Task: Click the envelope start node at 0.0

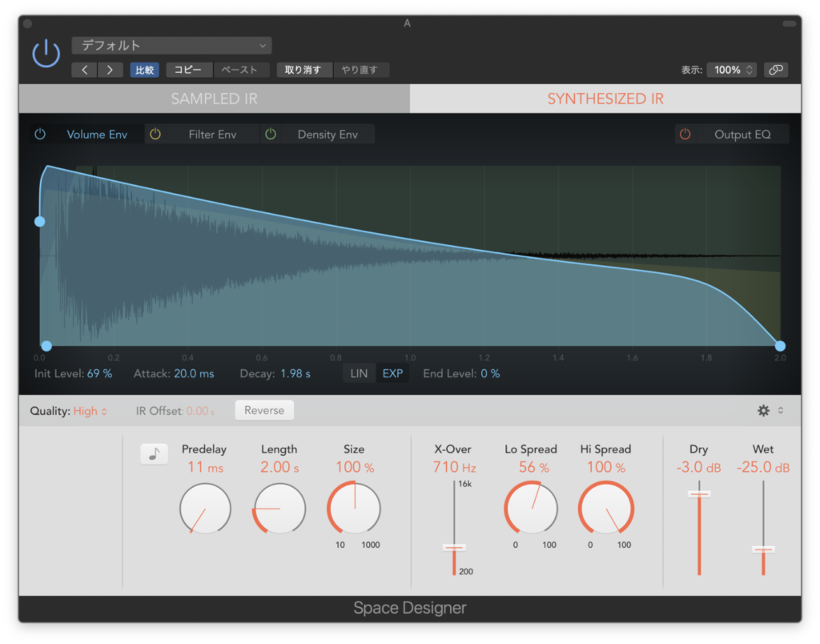Action: click(x=46, y=346)
